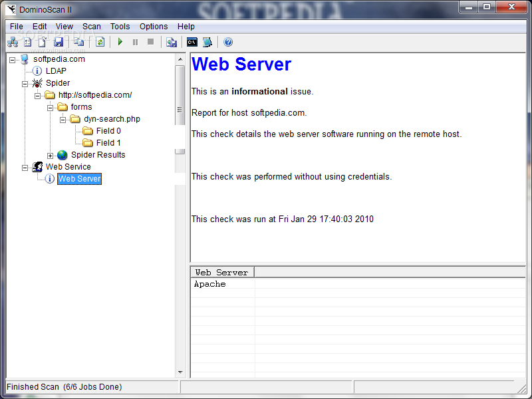
Task: Collapse the forms folder node
Action: 50,108
